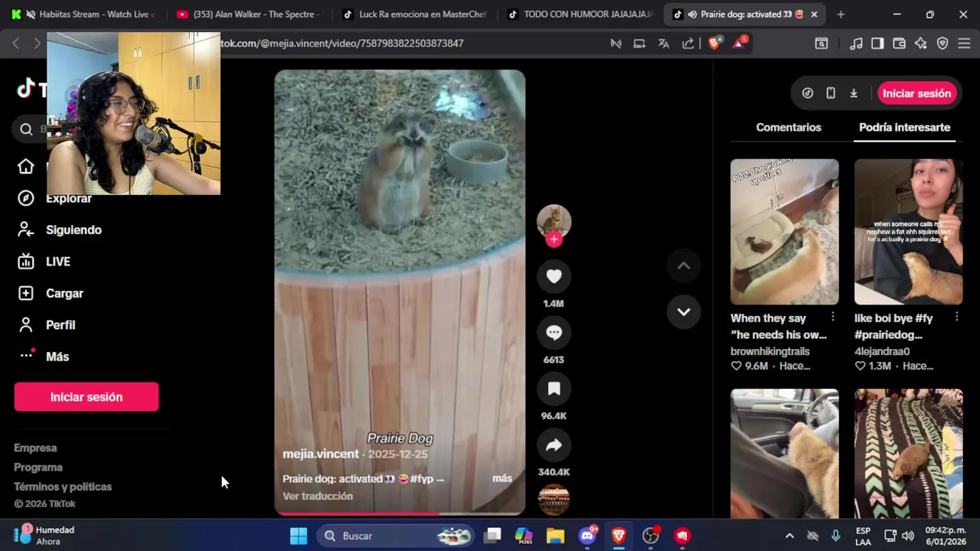This screenshot has width=980, height=551.
Task: Open the Brave VPN shield icon
Action: [942, 44]
